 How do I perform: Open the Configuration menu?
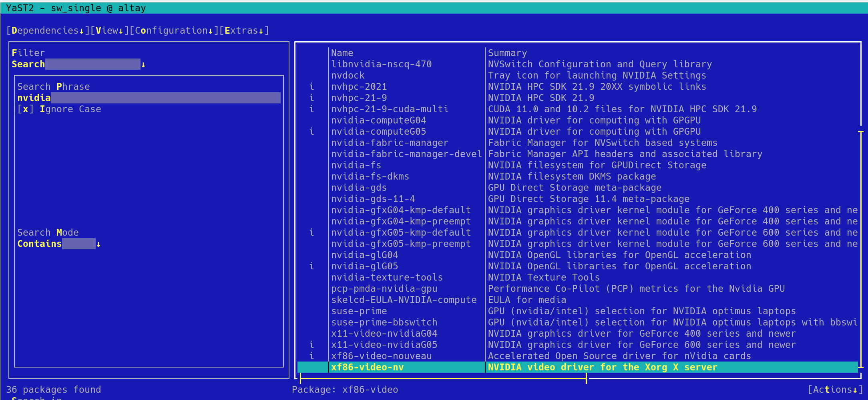174,30
